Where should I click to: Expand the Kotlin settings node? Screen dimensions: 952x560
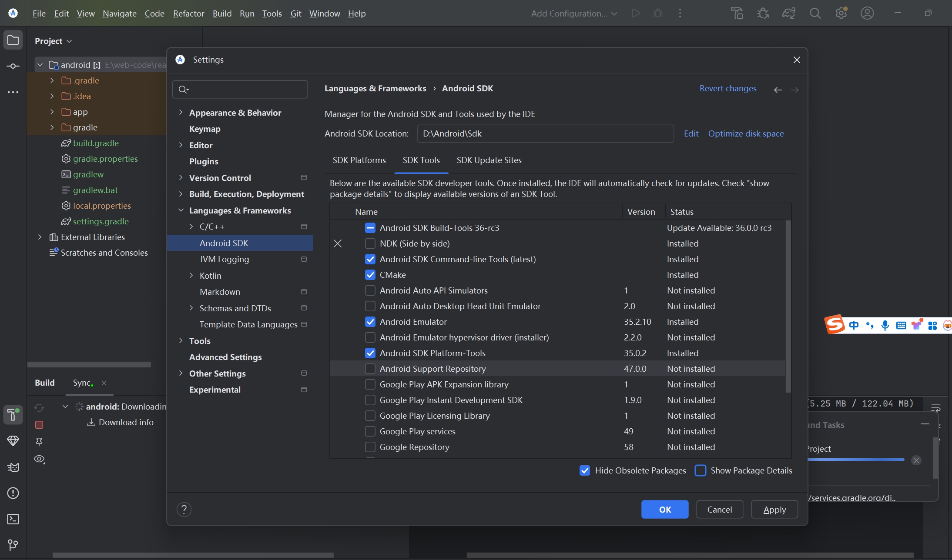click(x=191, y=276)
